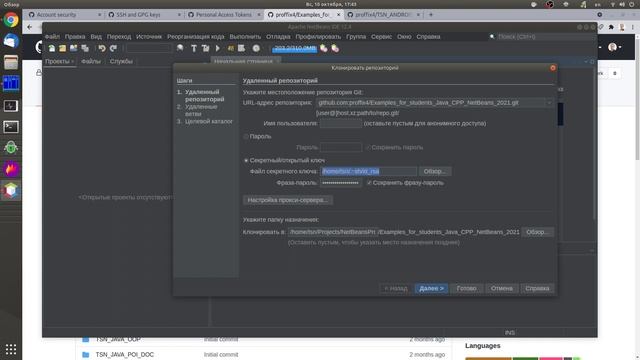Click the NetBeans cube icon in dock
The image size is (640, 360).
click(x=11, y=190)
